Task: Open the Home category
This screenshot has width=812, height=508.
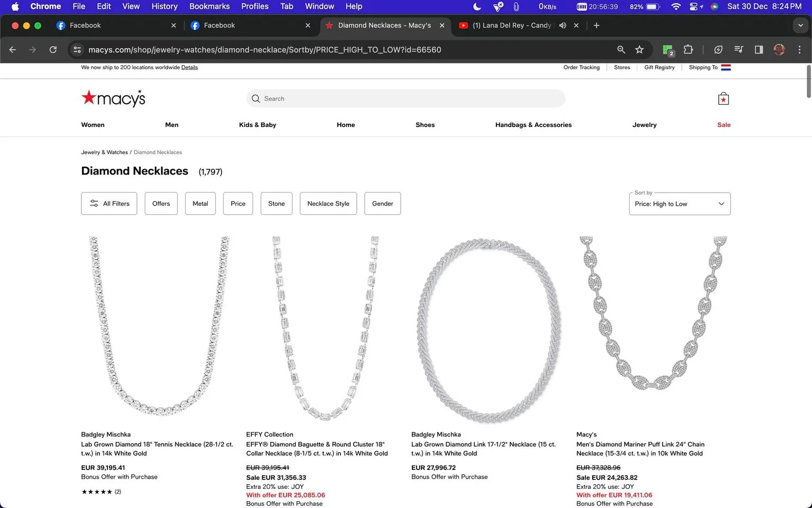Action: [x=346, y=125]
